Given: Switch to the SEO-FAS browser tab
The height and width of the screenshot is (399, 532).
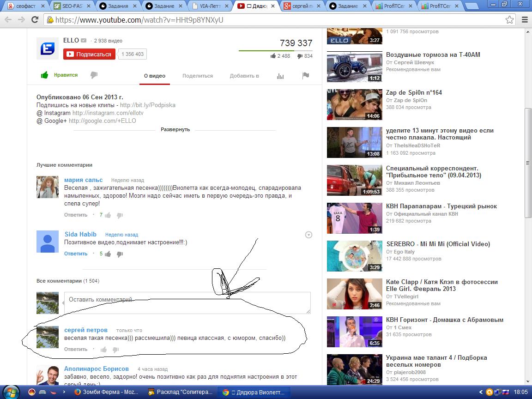Looking at the screenshot, I should coord(72,6).
